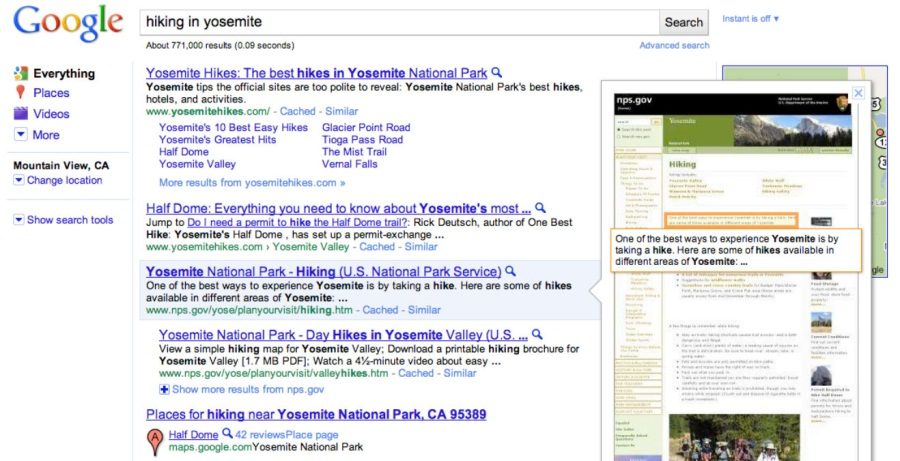Click the Places pin icon in sidebar
The height and width of the screenshot is (461, 900).
point(20,93)
